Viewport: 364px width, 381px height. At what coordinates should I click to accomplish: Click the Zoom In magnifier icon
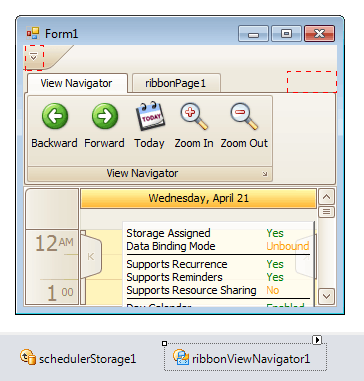[x=194, y=116]
